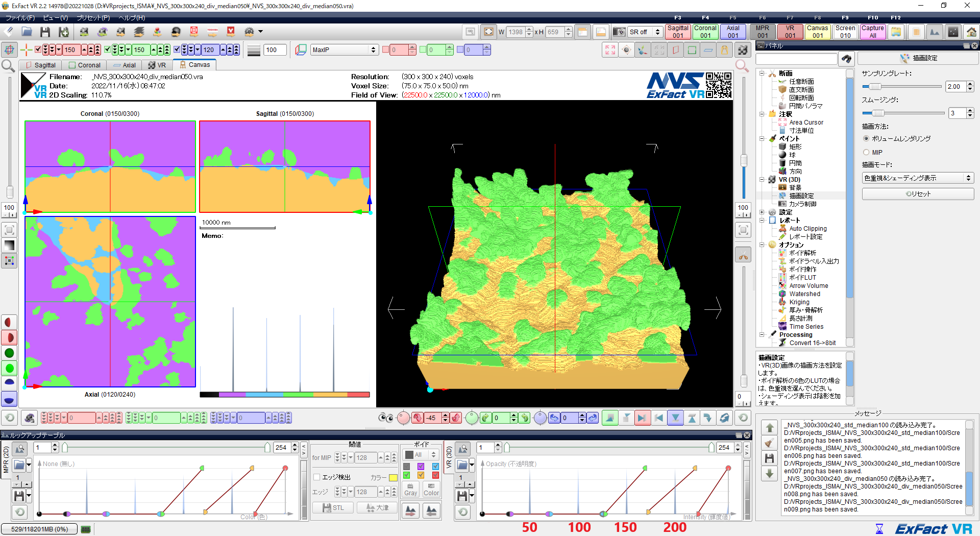Collapse the 断面 tree node

[x=762, y=73]
